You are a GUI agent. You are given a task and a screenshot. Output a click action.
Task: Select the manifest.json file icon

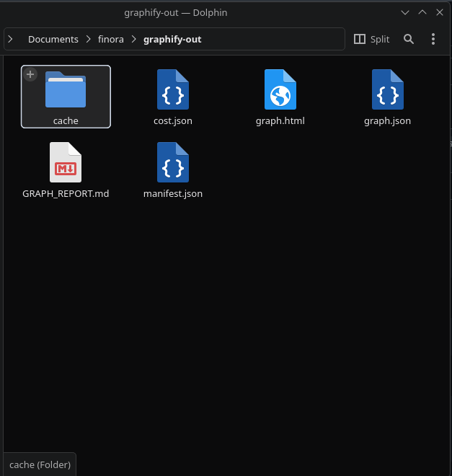click(x=173, y=162)
